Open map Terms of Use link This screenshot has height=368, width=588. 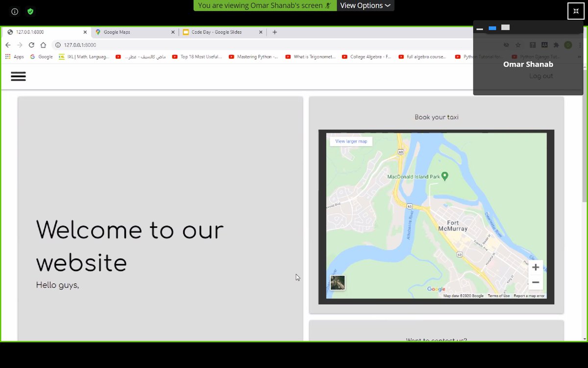coord(499,296)
